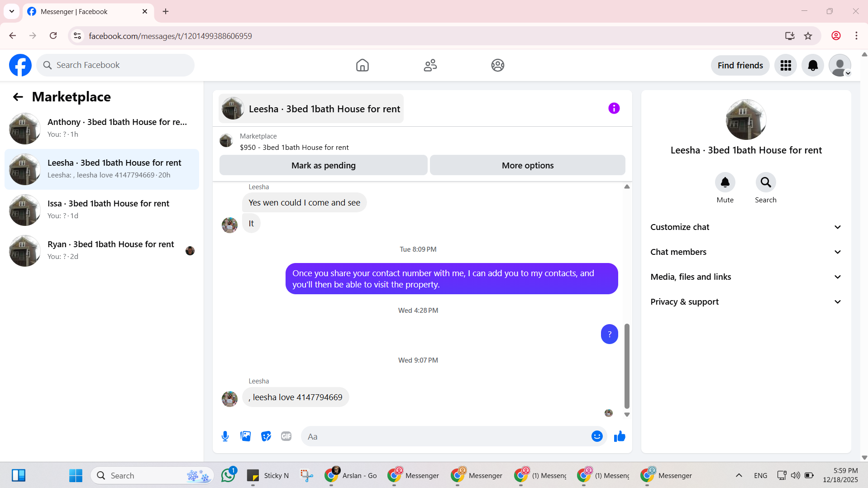The height and width of the screenshot is (488, 868).
Task: Choose a sticker
Action: (x=266, y=436)
